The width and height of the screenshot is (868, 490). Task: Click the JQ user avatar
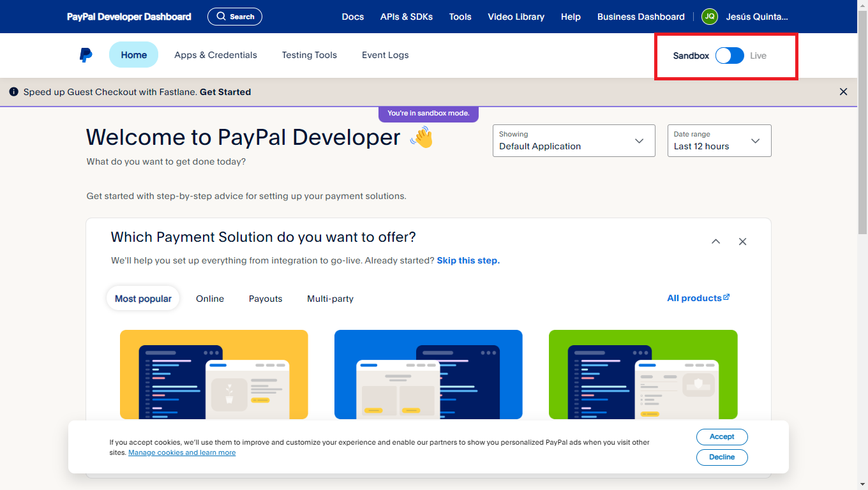click(710, 17)
